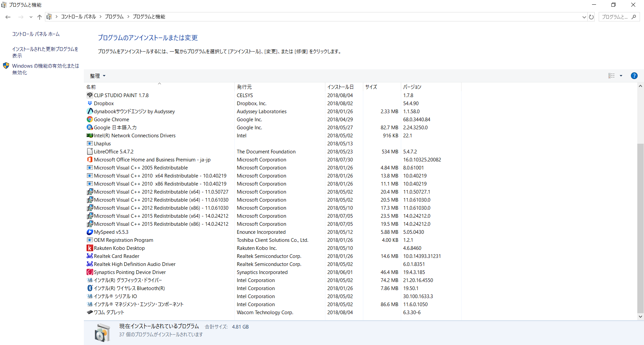The image size is (644, 345).
Task: Click the プログラムと機能 search box
Action: (x=619, y=17)
